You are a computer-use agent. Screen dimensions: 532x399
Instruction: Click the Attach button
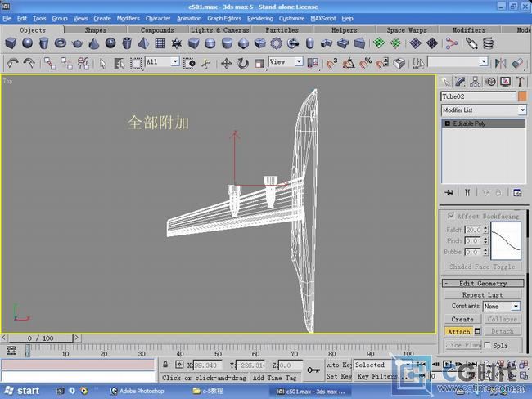[x=458, y=331]
